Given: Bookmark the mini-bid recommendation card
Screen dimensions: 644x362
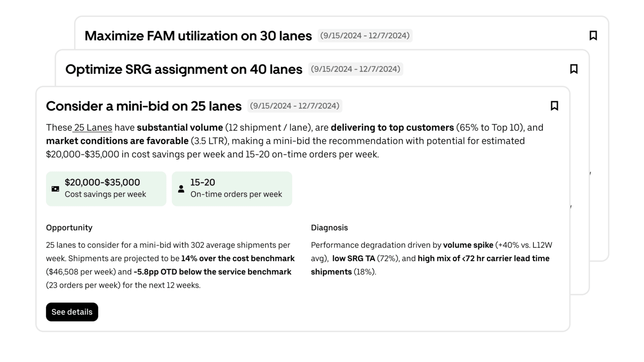Looking at the screenshot, I should click(x=554, y=106).
